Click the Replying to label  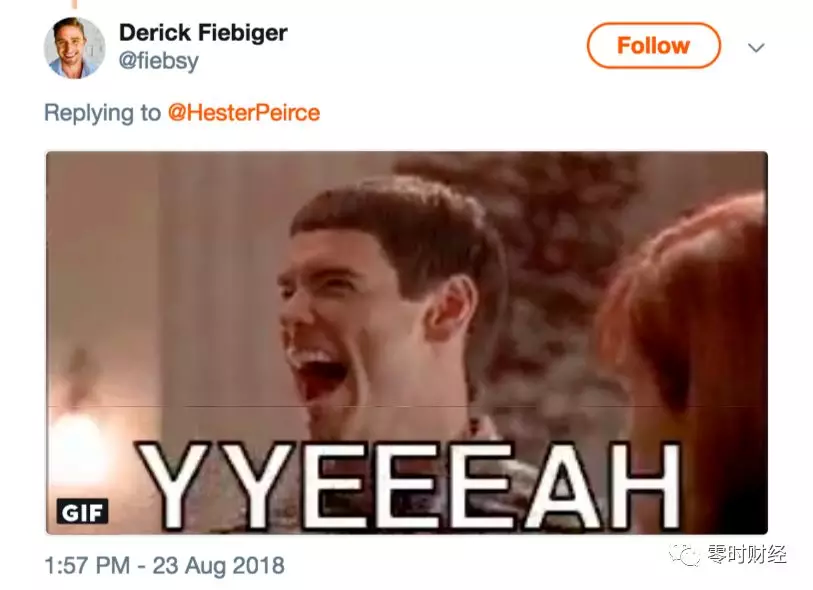coord(102,113)
